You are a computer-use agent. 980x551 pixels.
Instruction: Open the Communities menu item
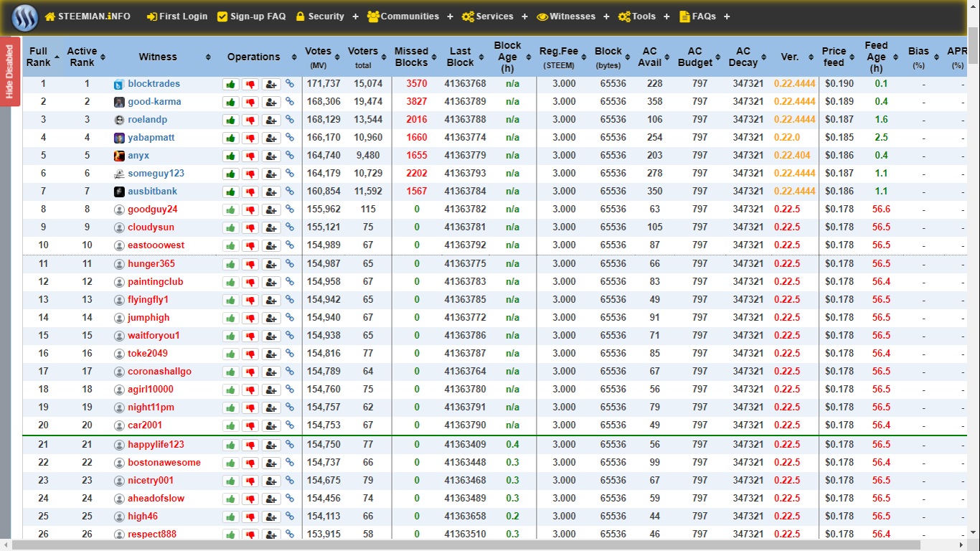(403, 17)
